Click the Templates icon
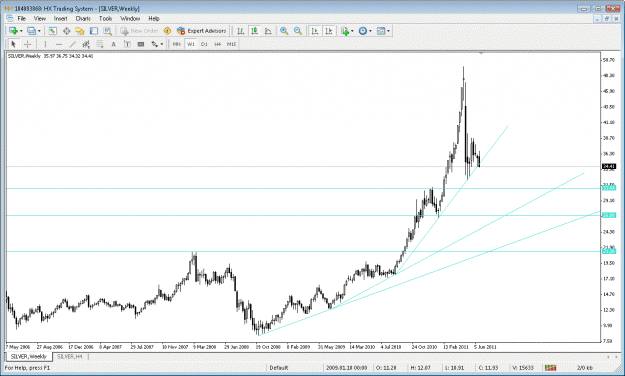The width and height of the screenshot is (625, 376). tap(381, 31)
